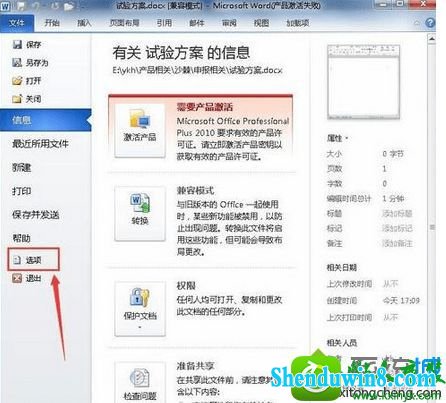Switch to the 插入 Insert tab

click(84, 23)
